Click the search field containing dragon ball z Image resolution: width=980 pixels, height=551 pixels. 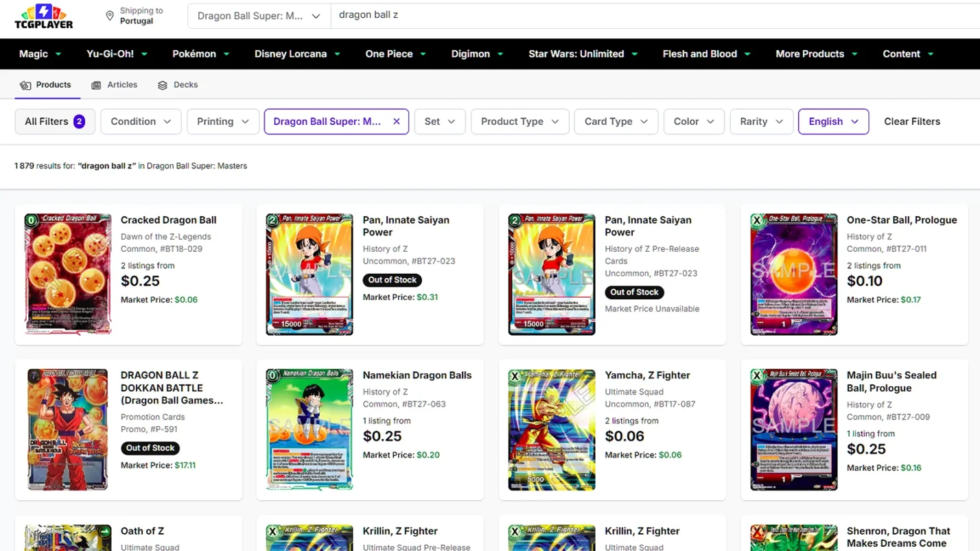coord(655,16)
